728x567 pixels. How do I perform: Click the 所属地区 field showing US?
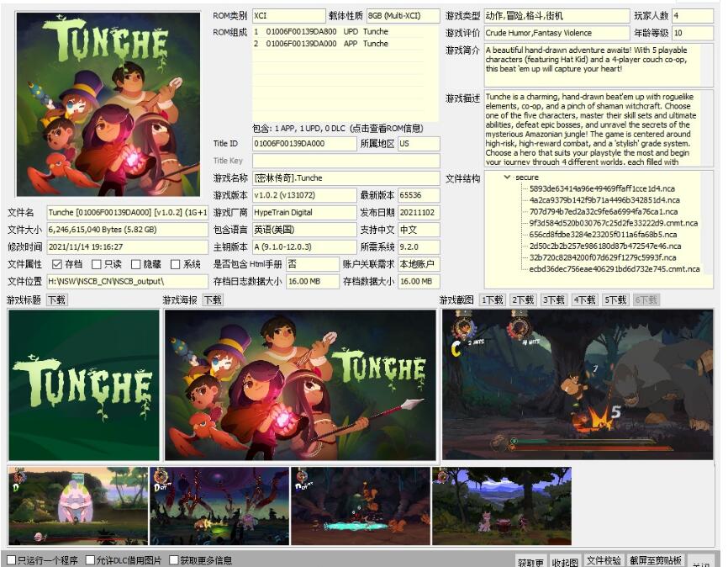419,144
